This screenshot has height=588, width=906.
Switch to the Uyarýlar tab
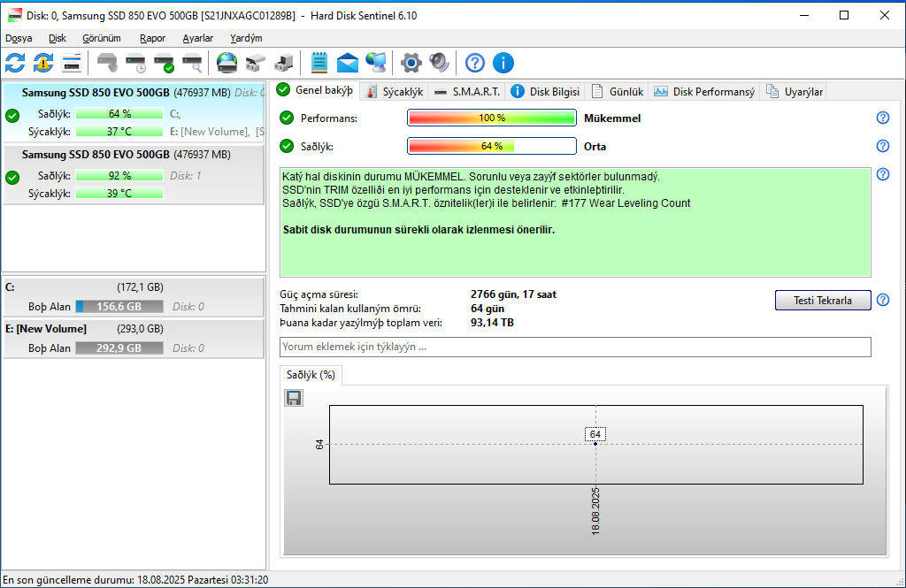tap(794, 92)
